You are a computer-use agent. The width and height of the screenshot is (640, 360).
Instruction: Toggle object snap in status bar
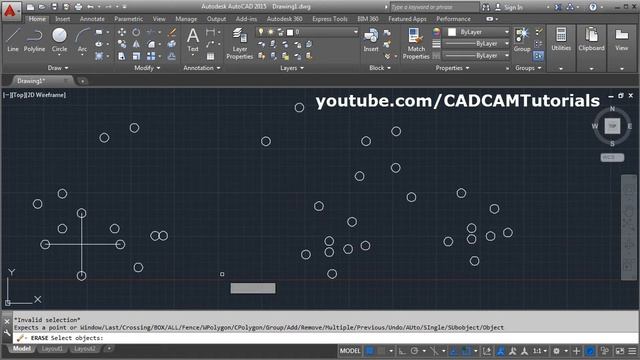click(466, 351)
